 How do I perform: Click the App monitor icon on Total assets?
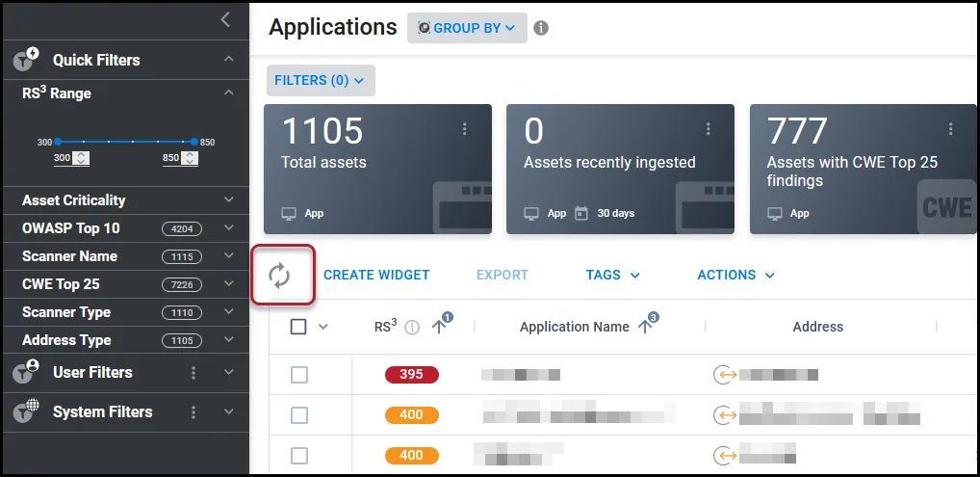288,214
